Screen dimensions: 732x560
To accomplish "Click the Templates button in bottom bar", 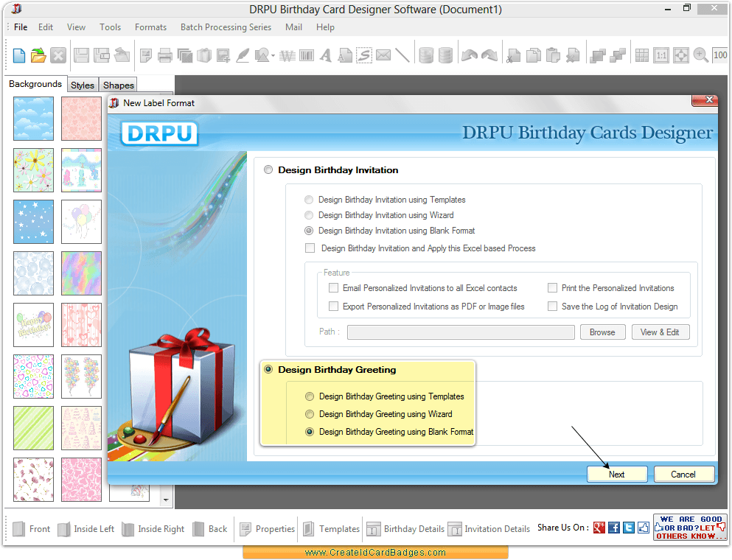I will pyautogui.click(x=332, y=529).
